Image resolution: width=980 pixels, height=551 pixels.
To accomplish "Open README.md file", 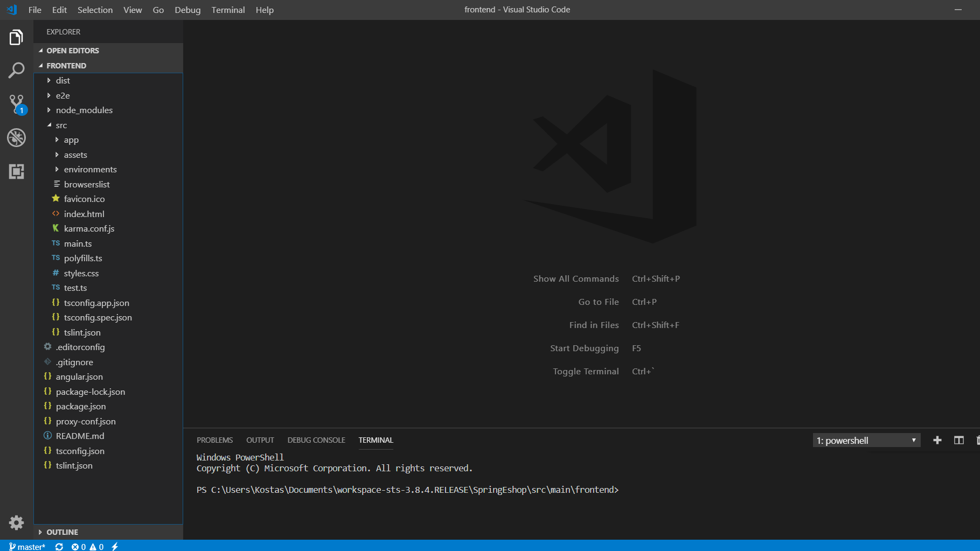I will coord(108,436).
